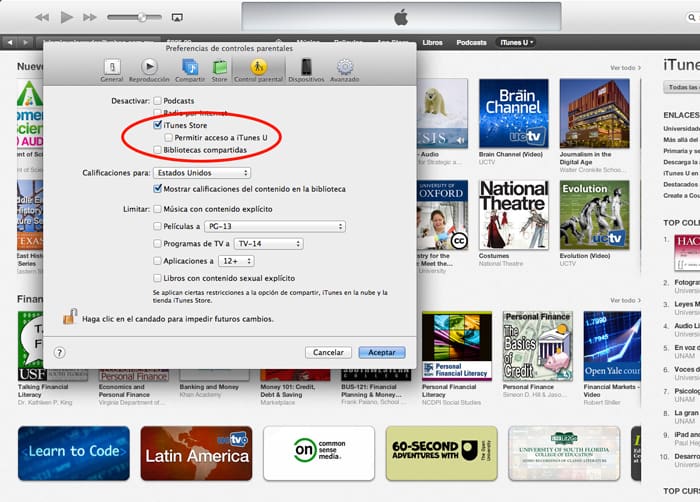Viewport: 700px width, 502px height.
Task: Check Libros con contenido sexual explícito
Action: (x=158, y=278)
